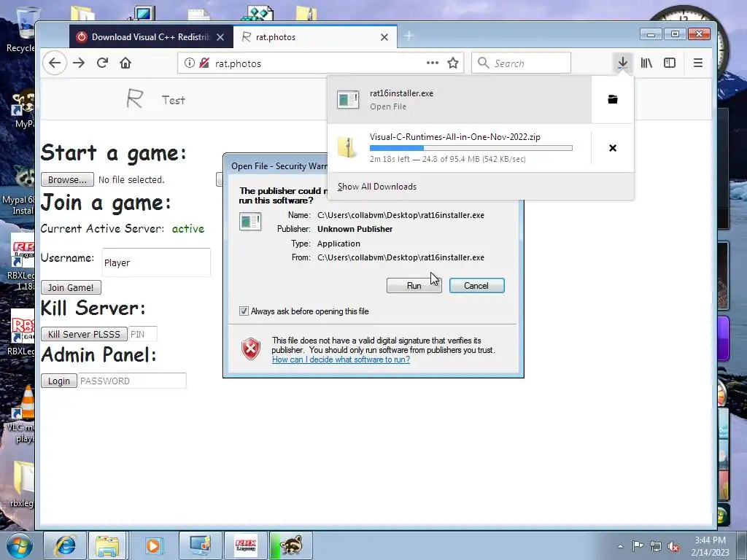Click the Browse... file button
The width and height of the screenshot is (747, 560).
pyautogui.click(x=67, y=179)
